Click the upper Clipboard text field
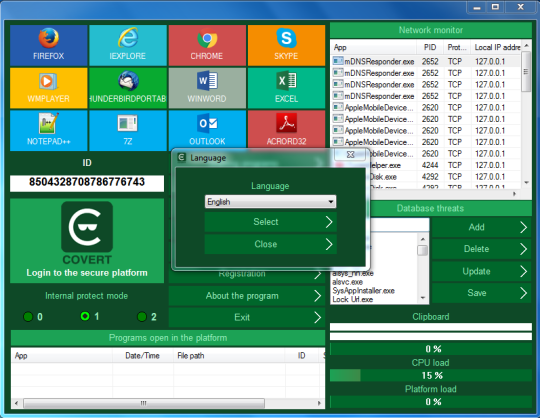The image size is (540, 418). pyautogui.click(x=430, y=327)
